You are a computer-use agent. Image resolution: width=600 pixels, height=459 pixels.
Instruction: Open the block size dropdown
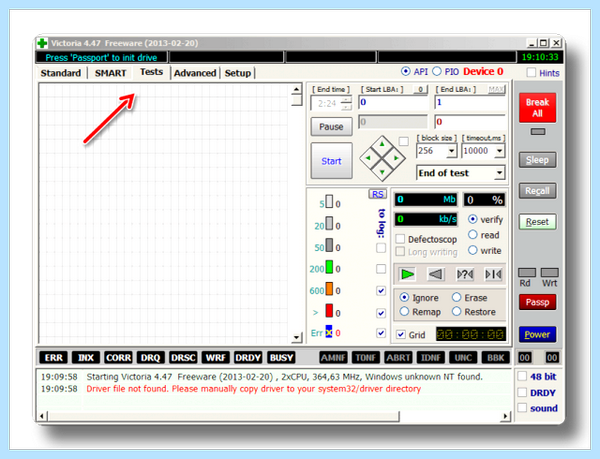(452, 151)
